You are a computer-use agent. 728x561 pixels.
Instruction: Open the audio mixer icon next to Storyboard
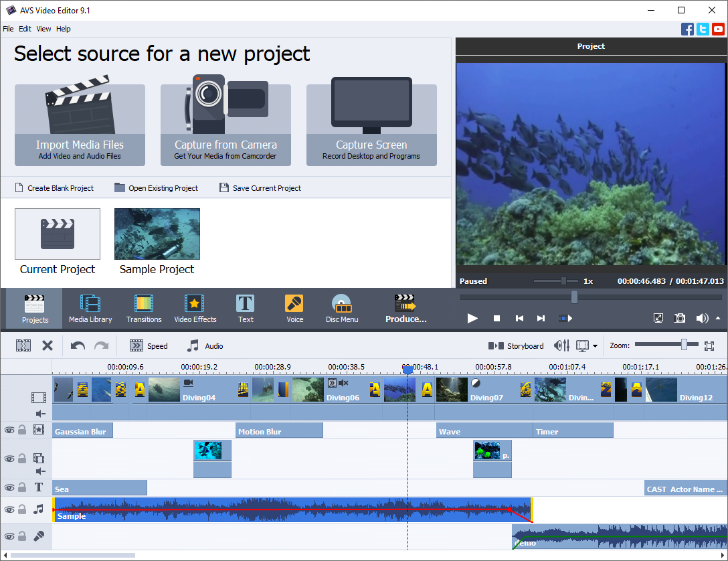pyautogui.click(x=561, y=346)
